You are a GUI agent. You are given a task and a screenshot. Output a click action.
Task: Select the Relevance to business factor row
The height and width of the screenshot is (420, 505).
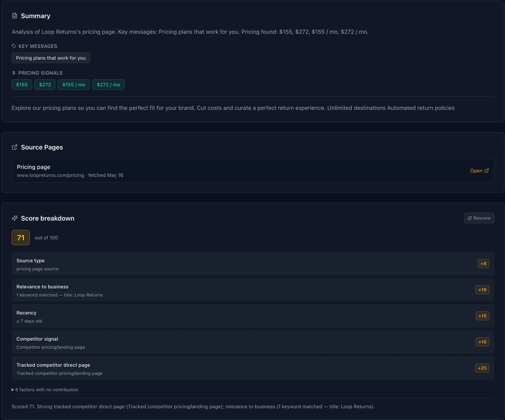253,290
